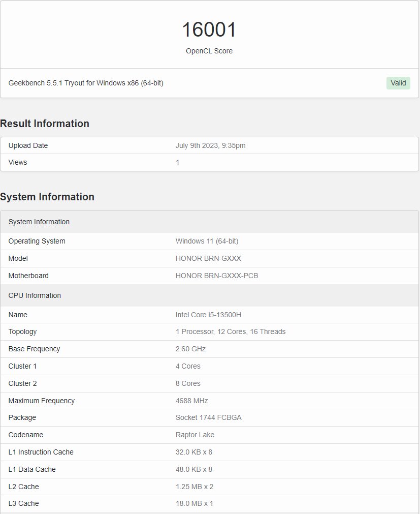Screen dimensions: 420x514
Task: Select the Upload Date value July 9th 2023
Action: coord(210,145)
